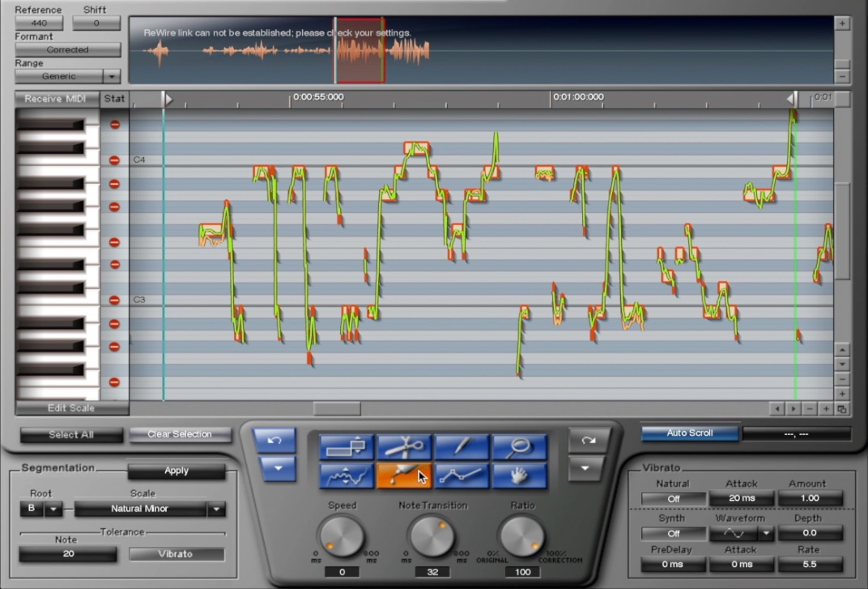868x589 pixels.
Task: Click the Shift value field
Action: point(96,23)
